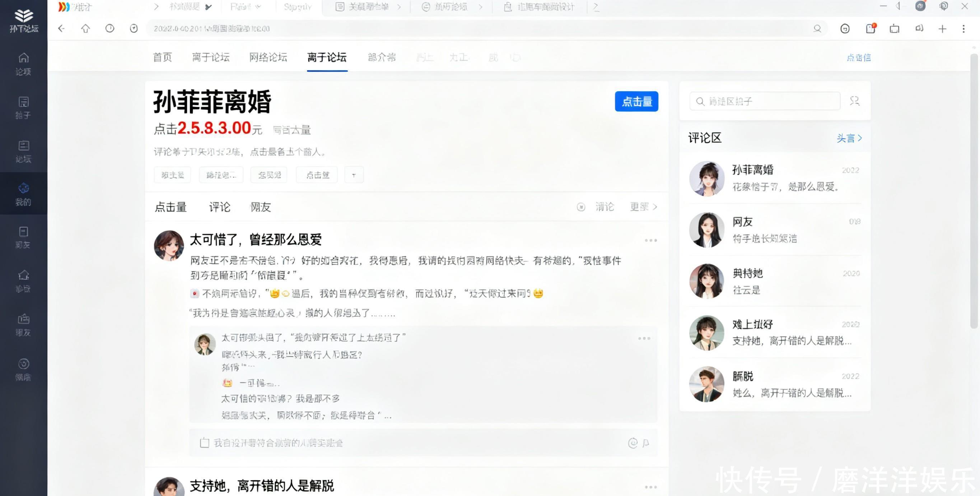Open the dropdown on the second browser tab
The width and height of the screenshot is (980, 496).
[x=208, y=7]
